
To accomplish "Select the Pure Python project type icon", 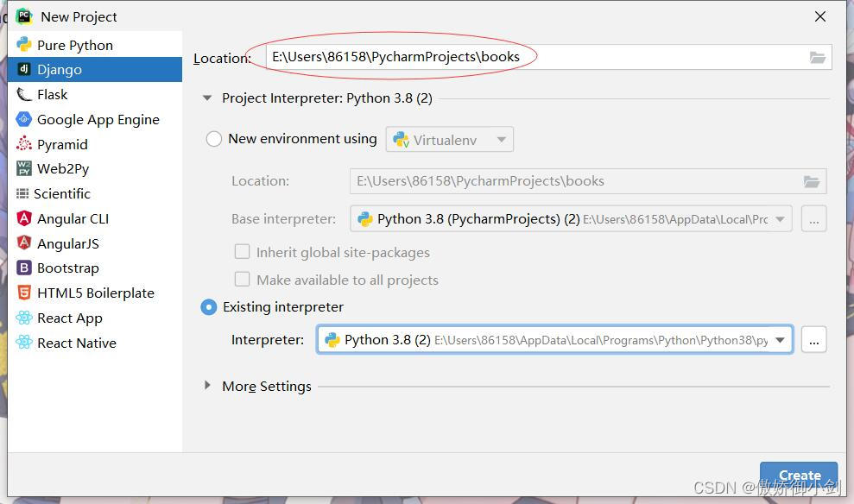I will click(24, 45).
